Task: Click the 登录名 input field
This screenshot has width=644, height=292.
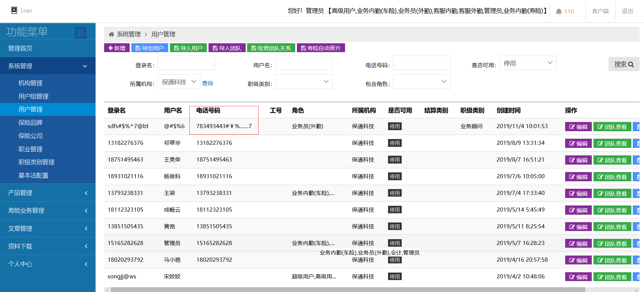Action: coord(186,63)
